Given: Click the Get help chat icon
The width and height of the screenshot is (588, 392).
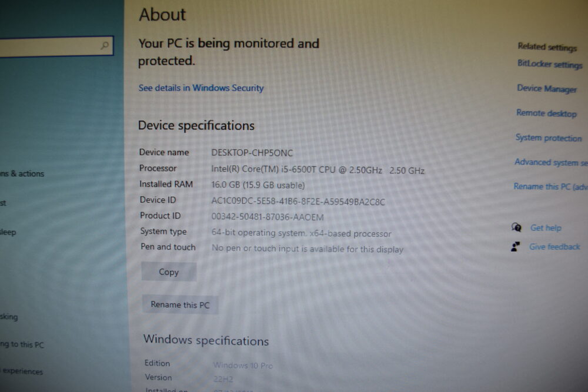Looking at the screenshot, I should [x=516, y=227].
